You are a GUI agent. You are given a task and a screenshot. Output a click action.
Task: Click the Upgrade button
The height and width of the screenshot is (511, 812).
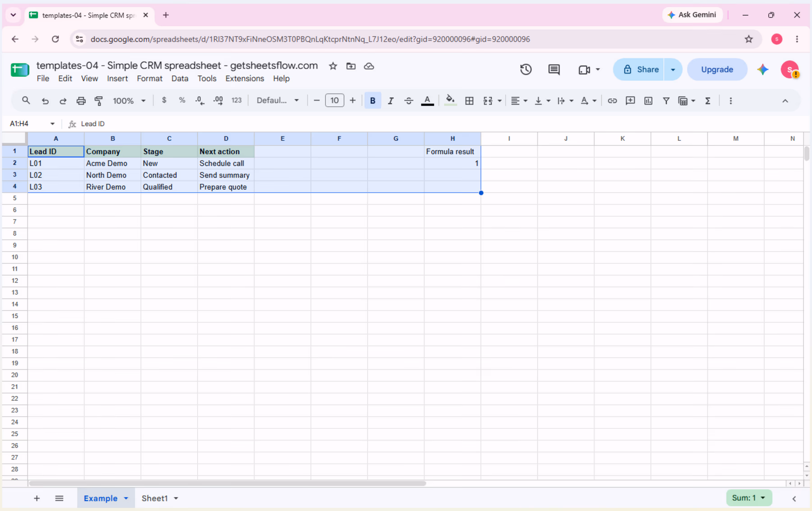[x=717, y=70]
